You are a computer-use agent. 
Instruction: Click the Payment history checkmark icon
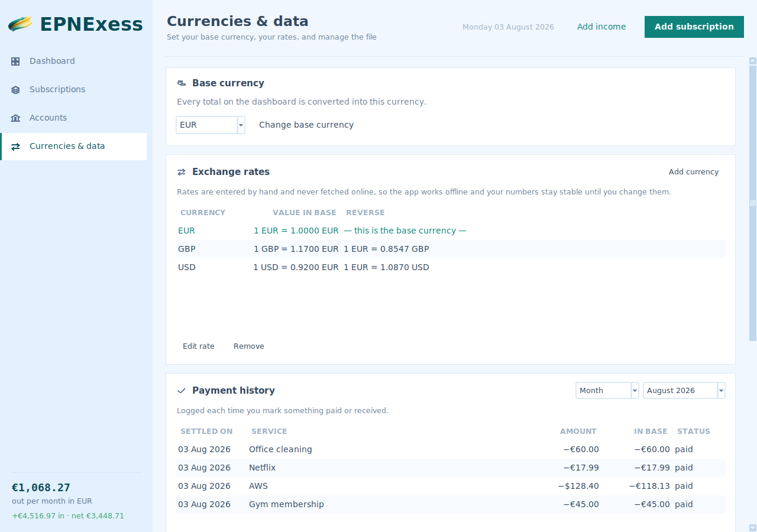(x=182, y=391)
